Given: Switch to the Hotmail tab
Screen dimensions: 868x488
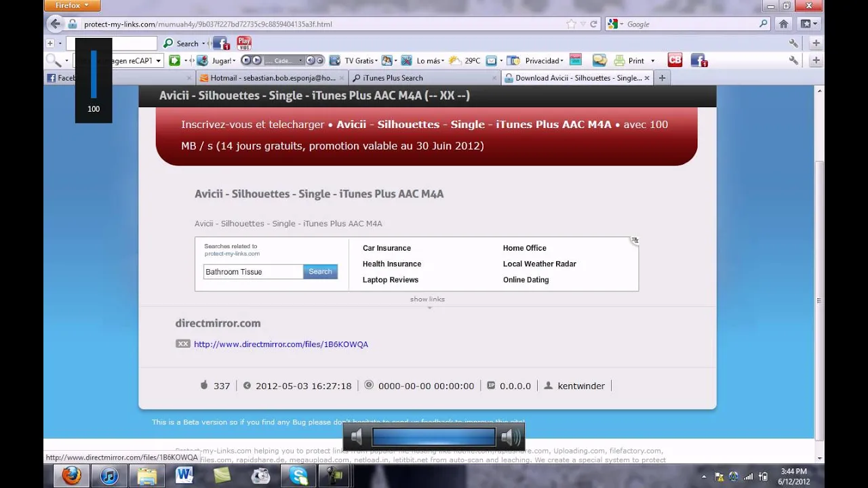Looking at the screenshot, I should pos(272,78).
